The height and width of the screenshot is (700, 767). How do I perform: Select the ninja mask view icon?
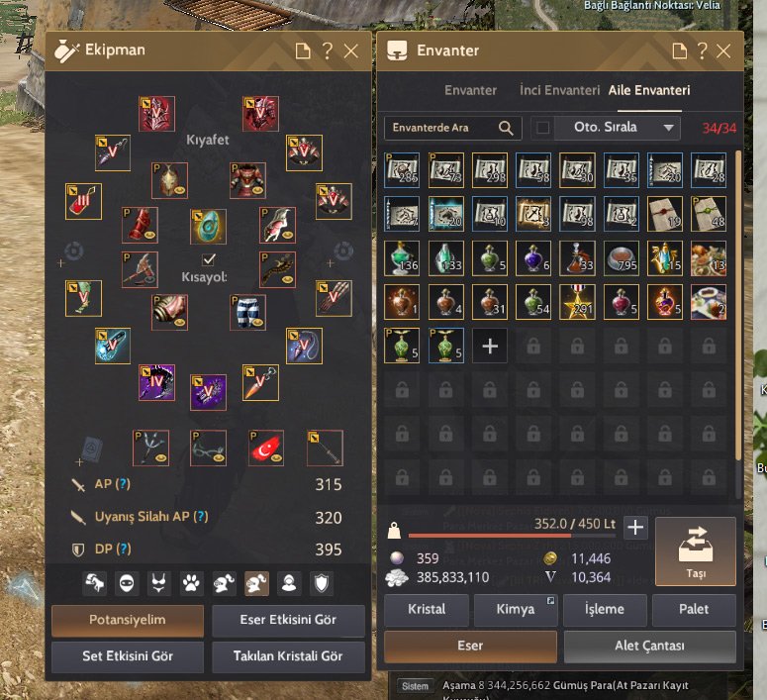click(x=127, y=583)
